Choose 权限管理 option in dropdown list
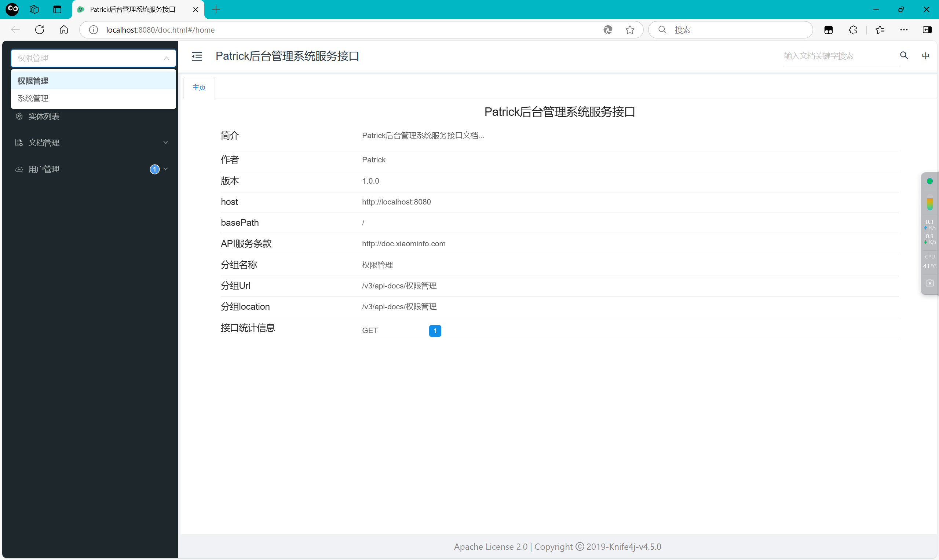This screenshot has width=939, height=560. click(33, 81)
